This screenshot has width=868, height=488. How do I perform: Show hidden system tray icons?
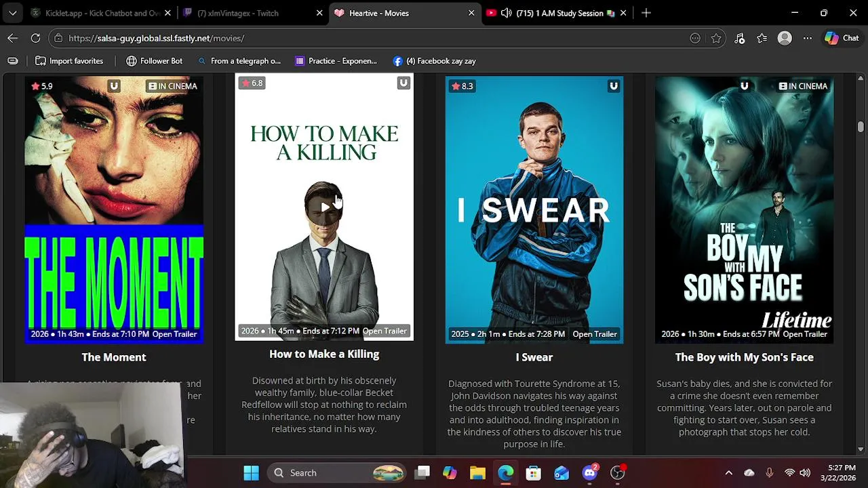[x=729, y=473]
